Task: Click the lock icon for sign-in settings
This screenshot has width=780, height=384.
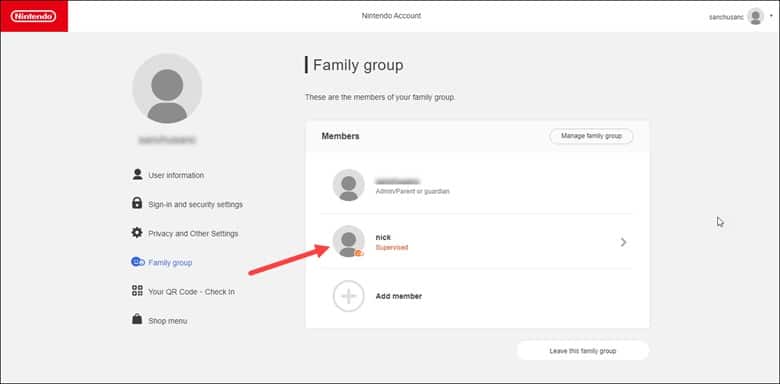Action: [137, 203]
